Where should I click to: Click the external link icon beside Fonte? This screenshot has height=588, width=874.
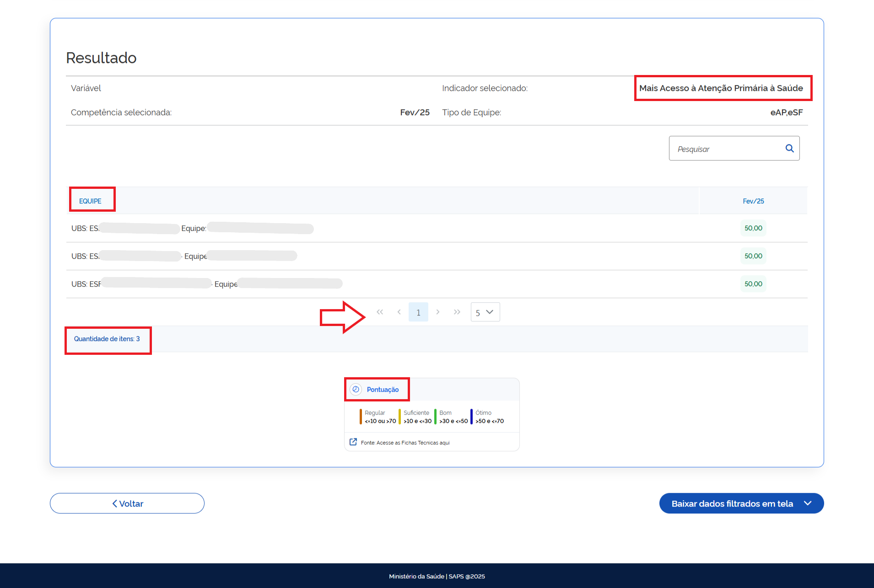pyautogui.click(x=353, y=442)
